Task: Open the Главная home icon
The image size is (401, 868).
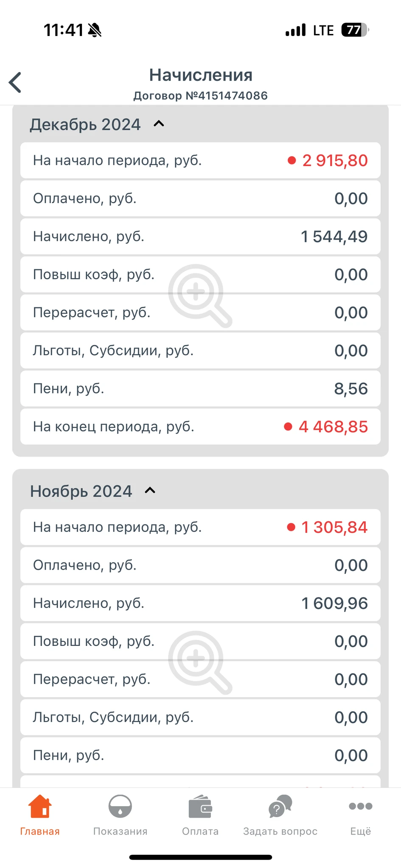Action: (x=40, y=807)
